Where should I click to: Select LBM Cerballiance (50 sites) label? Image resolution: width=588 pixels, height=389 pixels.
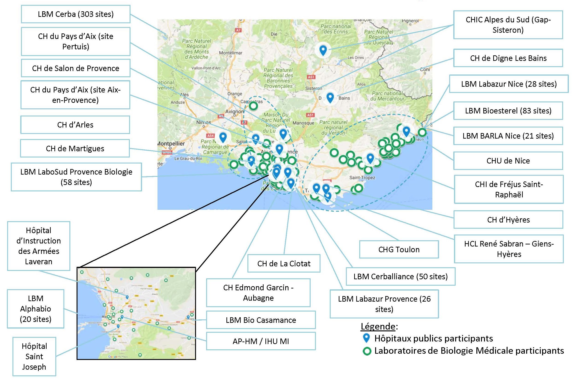(x=401, y=276)
